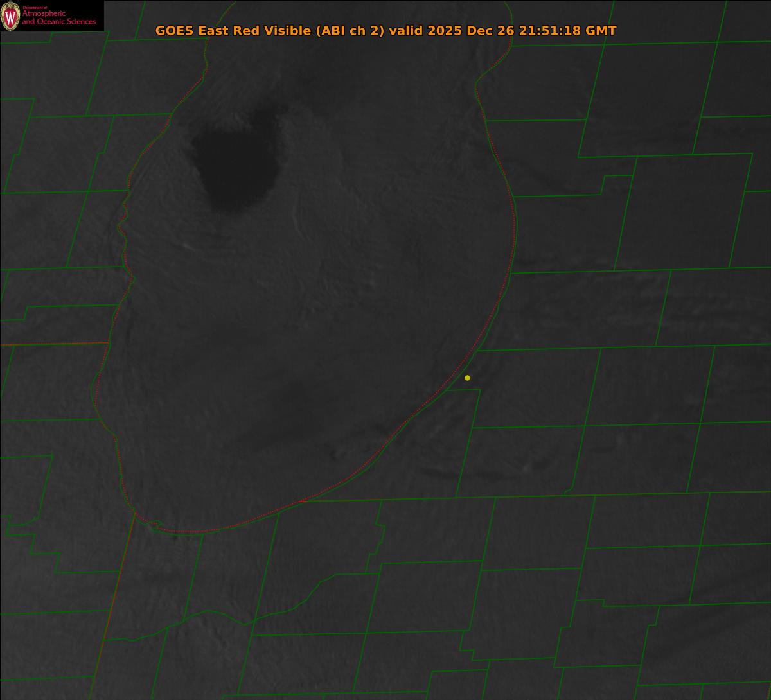
Task: Click the stair-stepped county boundary at lower left
Action: pyautogui.click(x=32, y=543)
